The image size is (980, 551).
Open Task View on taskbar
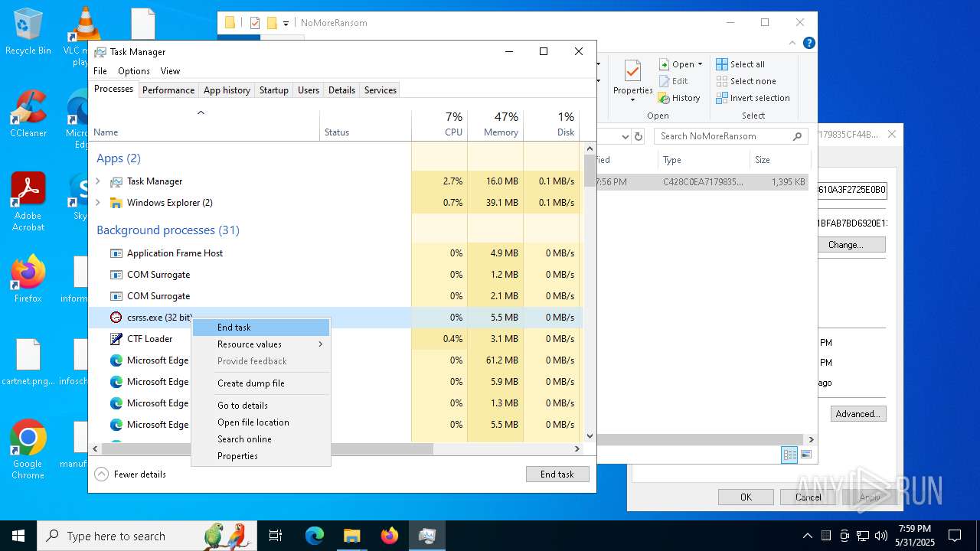pyautogui.click(x=276, y=536)
